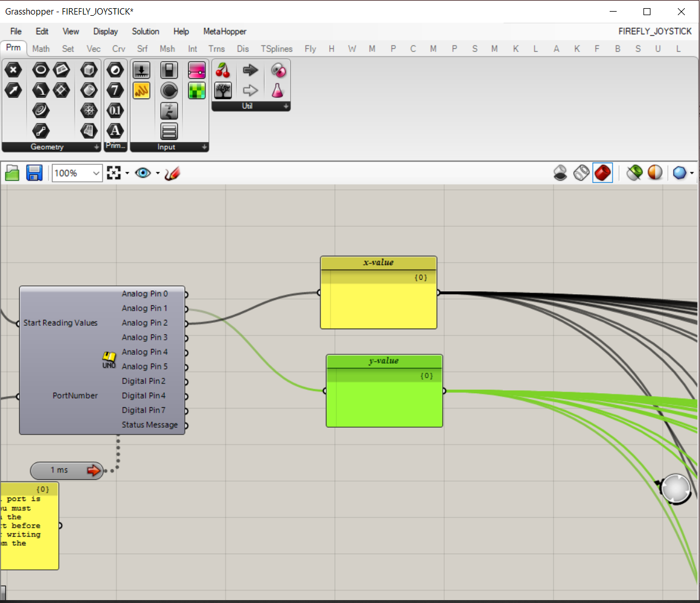Select the Point parameter icon
700x603 pixels.
(x=13, y=70)
